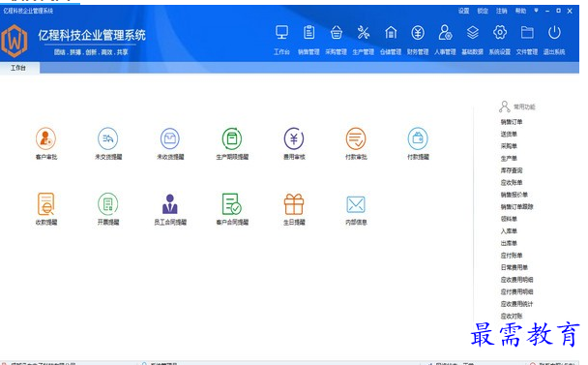Image resolution: width=588 pixels, height=365 pixels.
Task: Open the 应收费用统计 shortcut link
Action: point(516,304)
